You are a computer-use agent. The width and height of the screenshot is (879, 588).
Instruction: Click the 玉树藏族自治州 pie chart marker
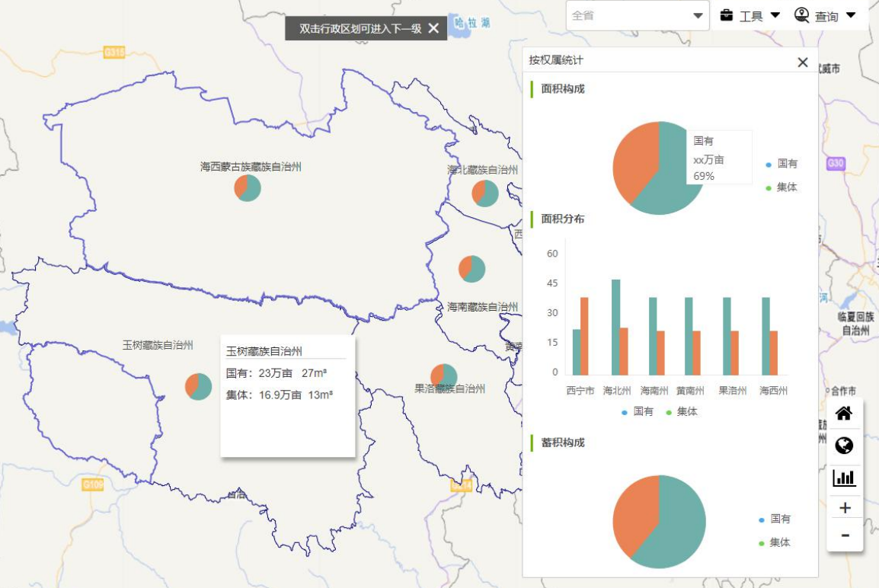click(198, 386)
